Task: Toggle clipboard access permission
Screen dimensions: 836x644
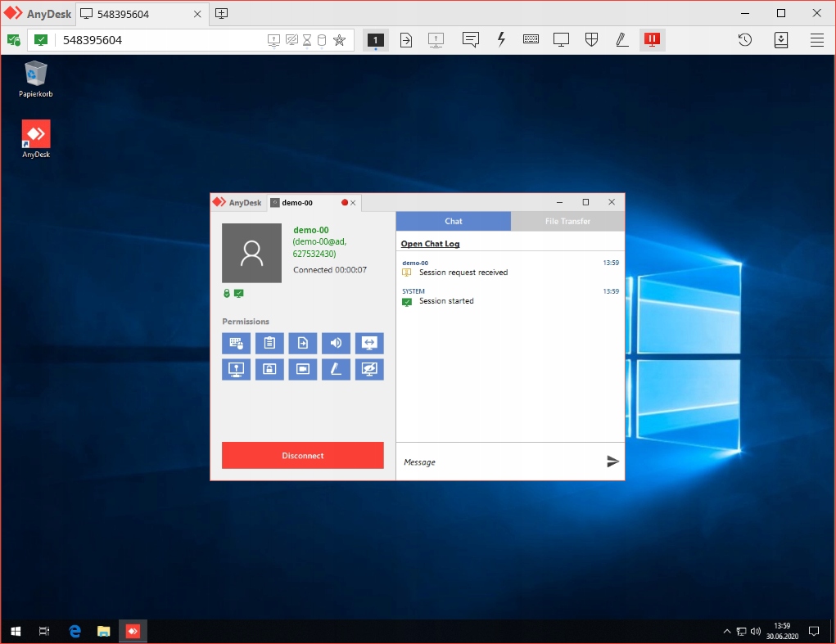Action: [269, 344]
